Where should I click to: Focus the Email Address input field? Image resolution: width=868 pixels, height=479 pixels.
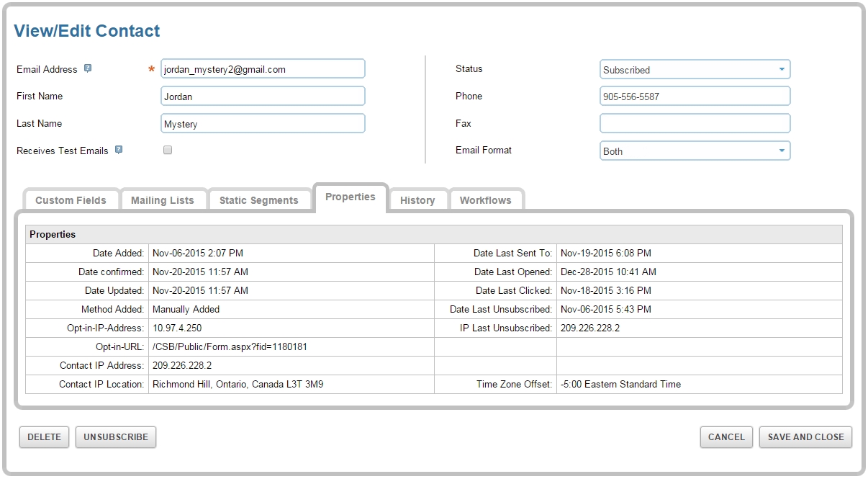click(263, 69)
